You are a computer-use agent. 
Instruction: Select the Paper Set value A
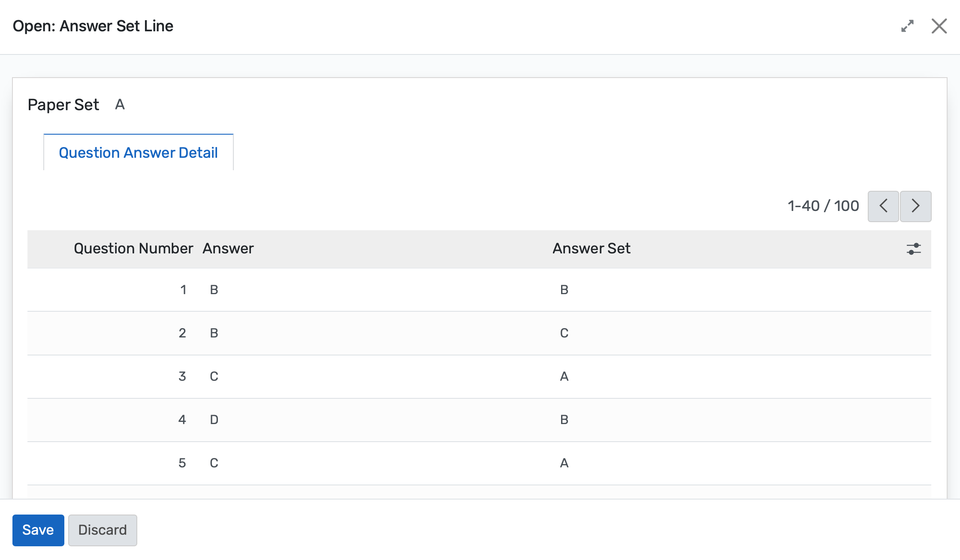120,104
